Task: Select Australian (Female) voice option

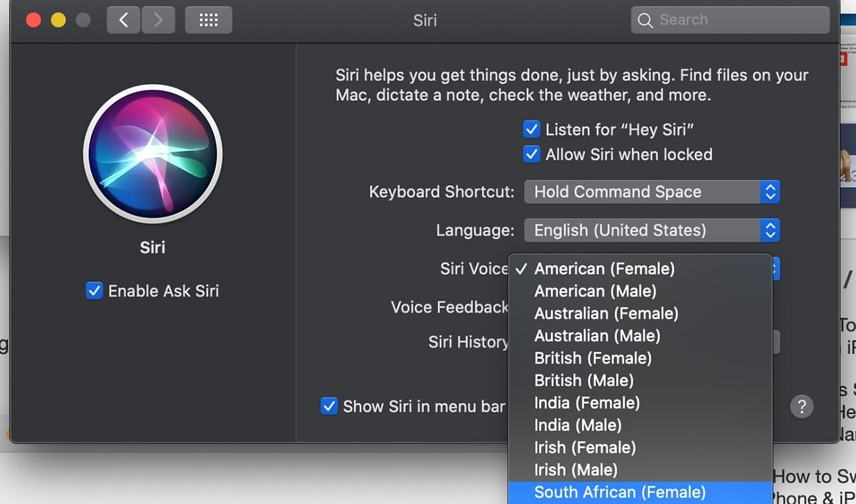Action: (606, 313)
